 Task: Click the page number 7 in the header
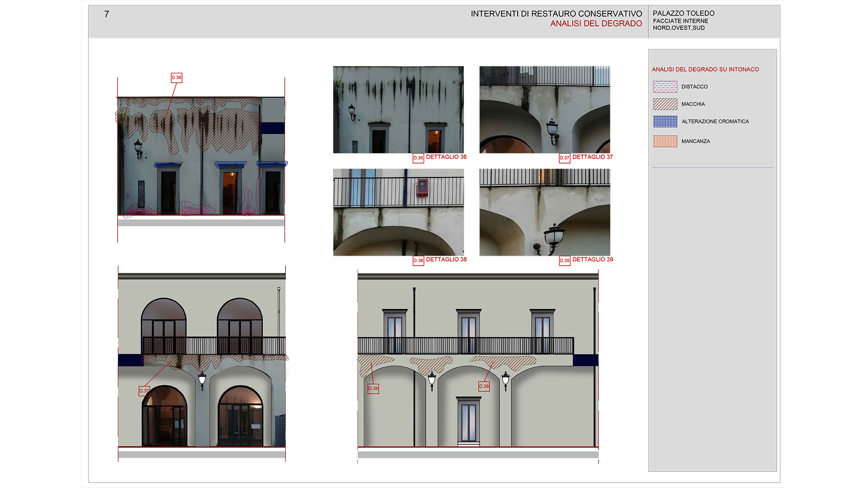[107, 14]
